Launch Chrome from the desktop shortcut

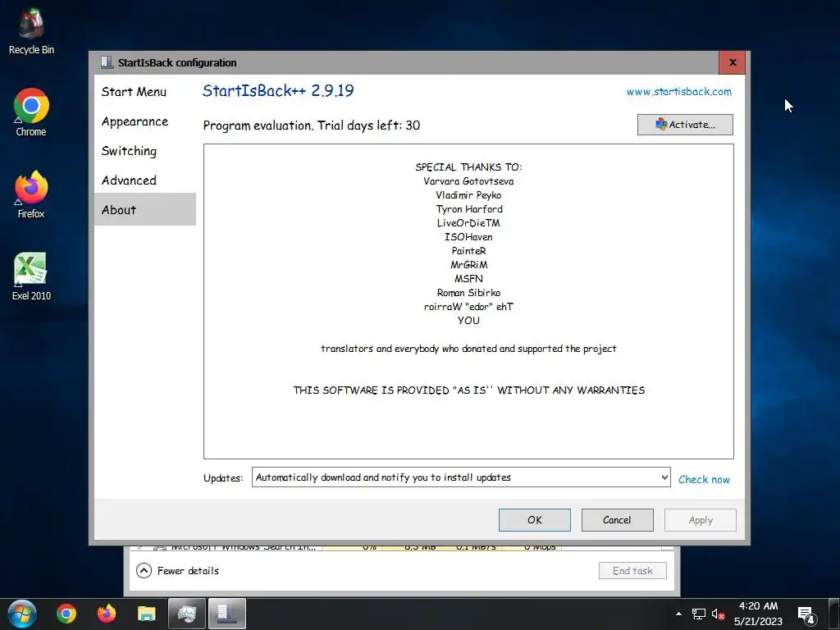click(x=31, y=112)
